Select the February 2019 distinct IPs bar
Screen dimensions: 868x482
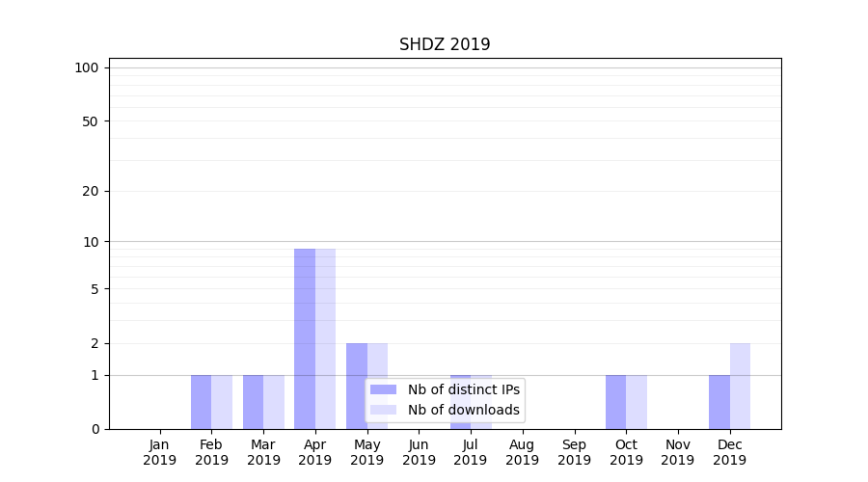point(201,402)
